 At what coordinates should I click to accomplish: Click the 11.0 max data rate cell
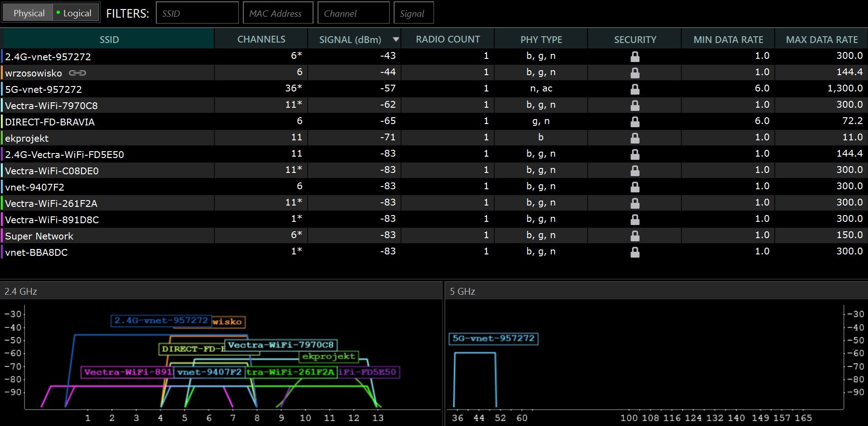[852, 137]
